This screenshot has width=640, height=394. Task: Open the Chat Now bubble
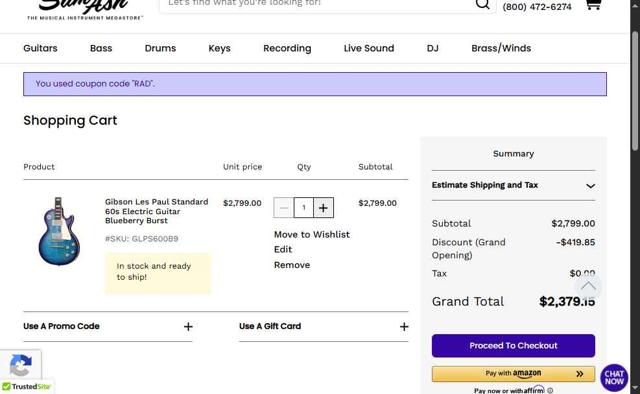pos(614,378)
